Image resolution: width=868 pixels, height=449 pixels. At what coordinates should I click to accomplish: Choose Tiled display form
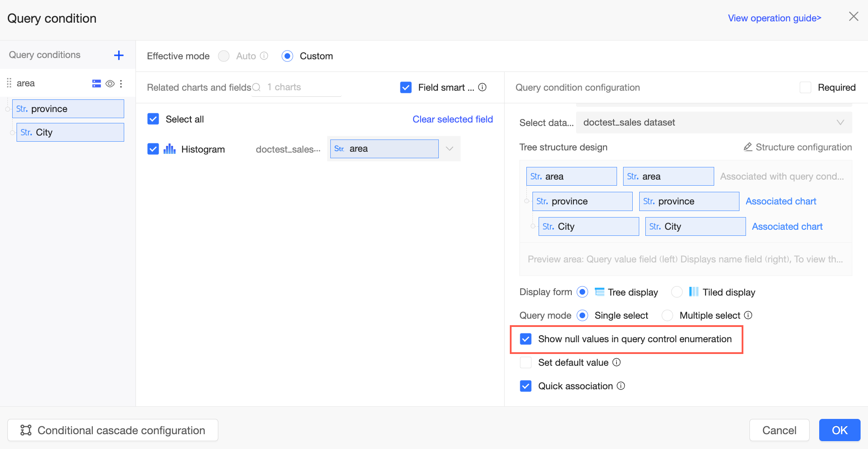tap(677, 292)
